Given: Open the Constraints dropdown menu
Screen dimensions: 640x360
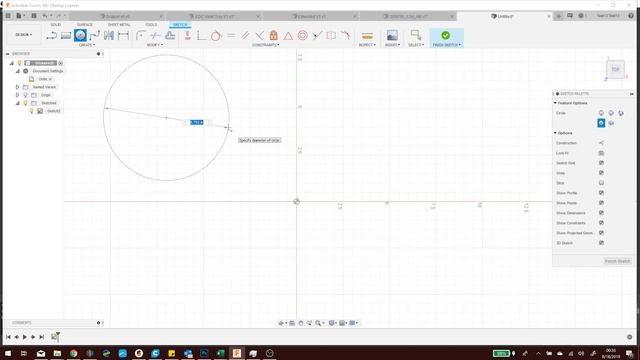Looking at the screenshot, I should pos(266,45).
